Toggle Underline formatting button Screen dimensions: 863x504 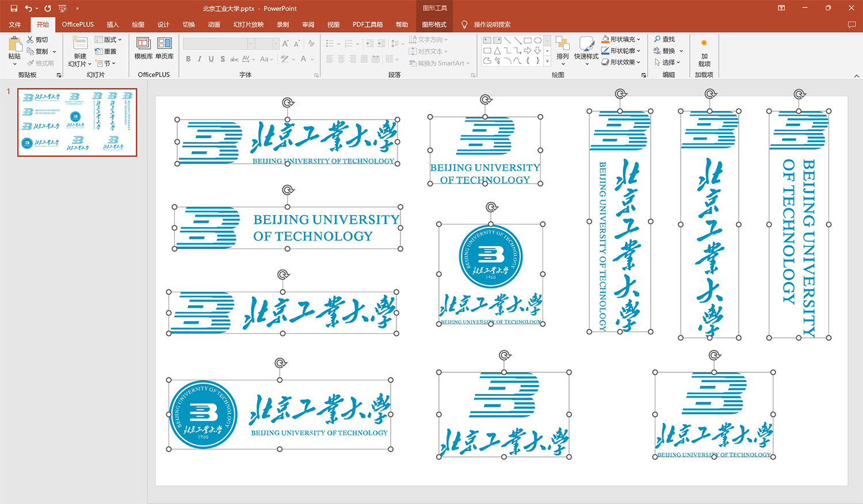[x=211, y=59]
